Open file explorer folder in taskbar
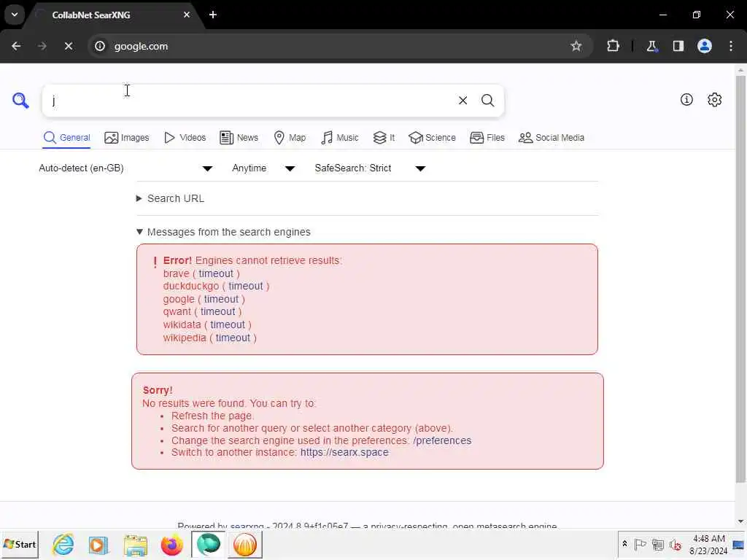The height and width of the screenshot is (560, 747). pos(135,545)
